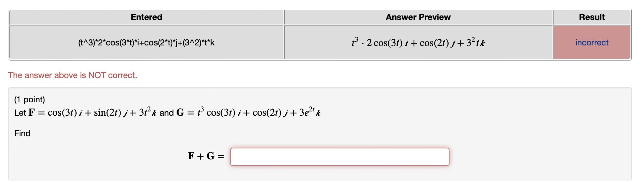Click the rendered answer preview formula
This screenshot has width=644, height=185.
[x=418, y=42]
